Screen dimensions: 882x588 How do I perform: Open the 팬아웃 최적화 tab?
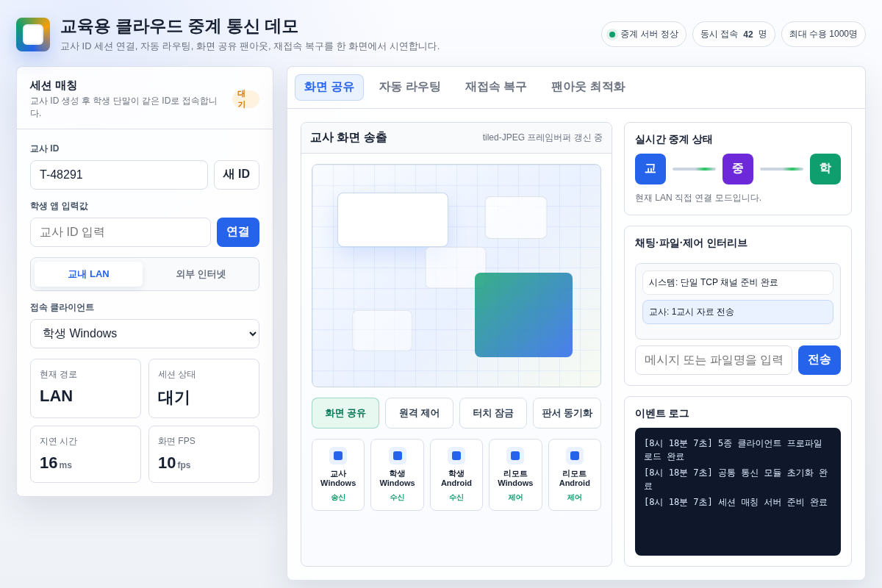point(588,87)
